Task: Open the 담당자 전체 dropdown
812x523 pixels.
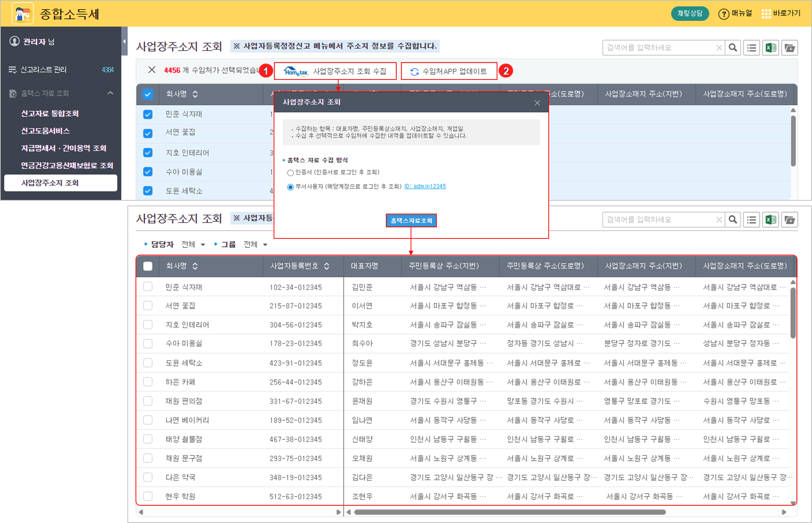Action: 193,245
